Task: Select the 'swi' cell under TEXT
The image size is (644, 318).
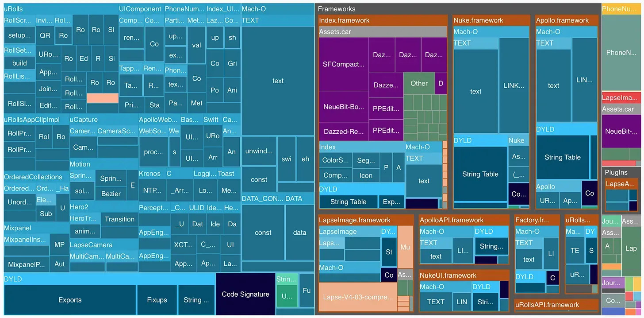Action: 287,159
